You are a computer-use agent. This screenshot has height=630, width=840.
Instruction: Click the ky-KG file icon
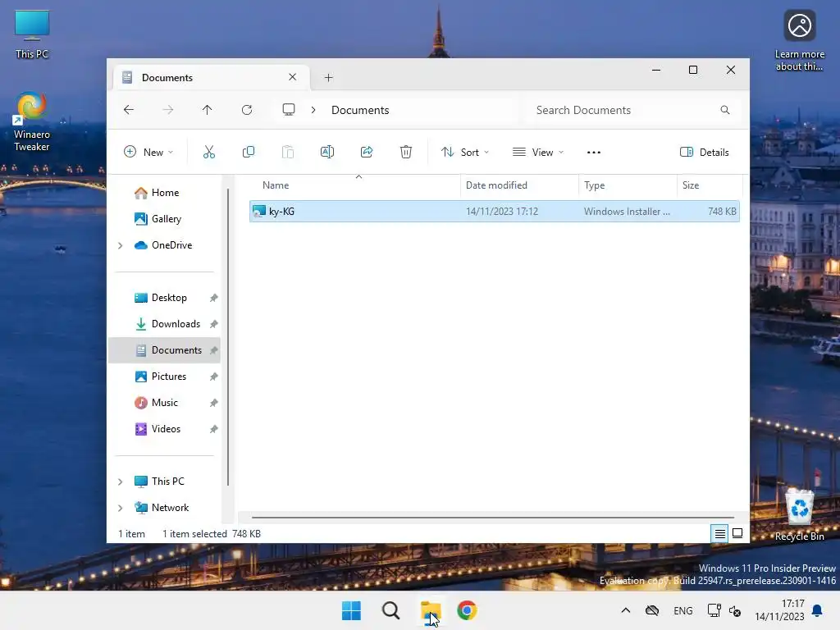click(x=259, y=211)
